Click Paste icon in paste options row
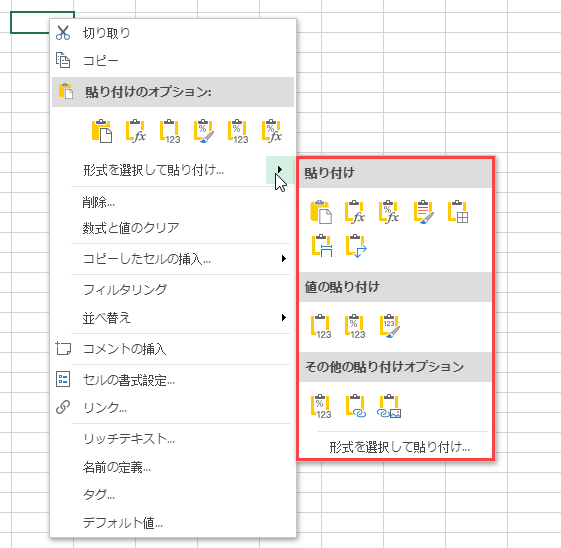561x548 pixels. point(102,131)
